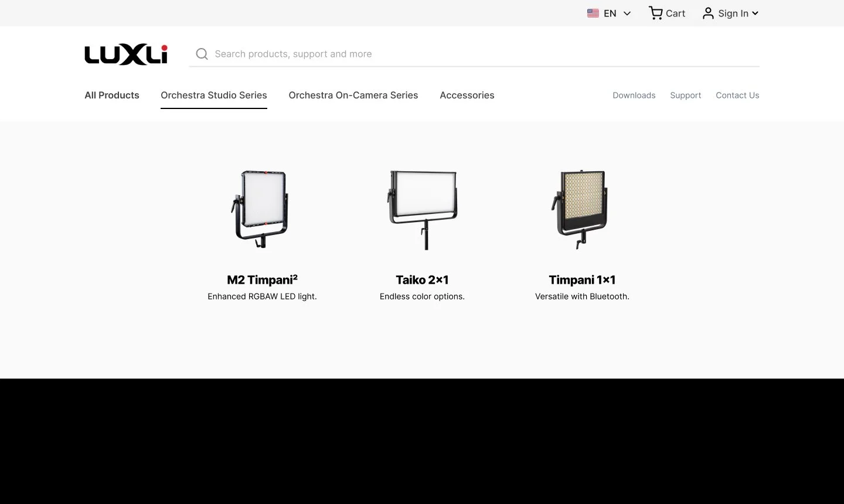Expand the EN language dropdown chevron
844x504 pixels.
(627, 13)
